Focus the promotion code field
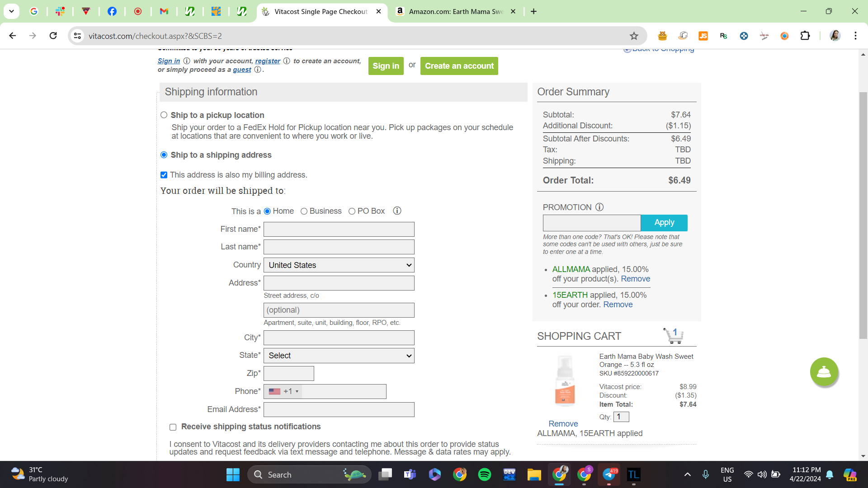Viewport: 868px width, 488px height. pos(592,223)
